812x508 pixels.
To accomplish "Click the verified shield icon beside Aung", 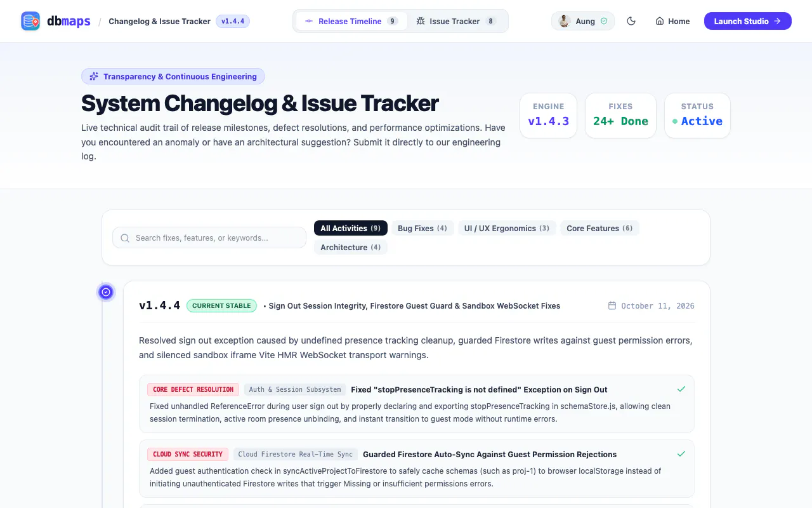I will coord(604,21).
